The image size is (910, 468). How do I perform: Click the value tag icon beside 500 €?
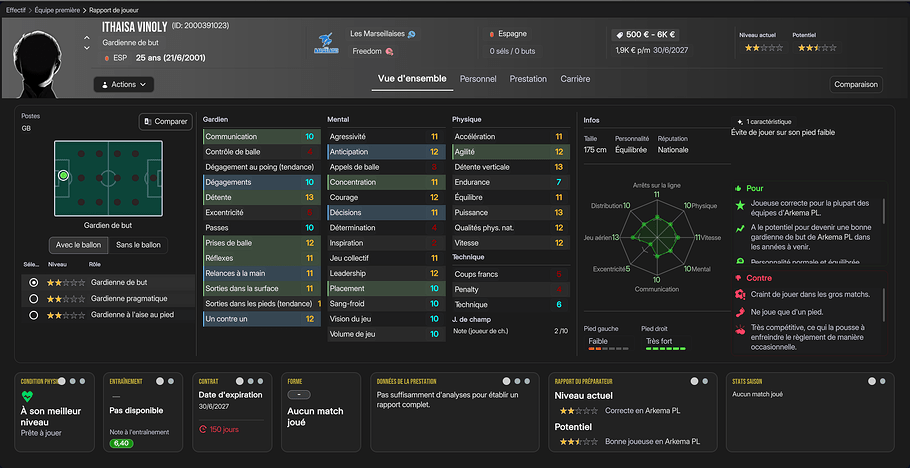tap(620, 34)
